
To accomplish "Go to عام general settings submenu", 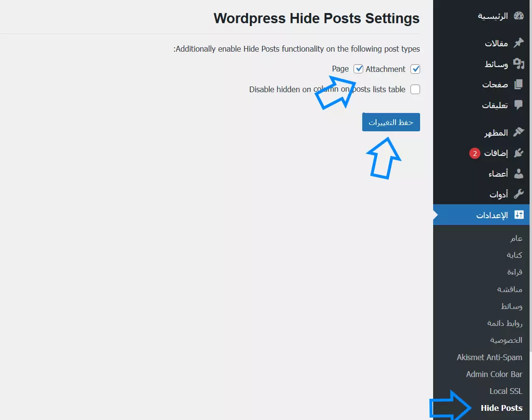I will click(516, 238).
